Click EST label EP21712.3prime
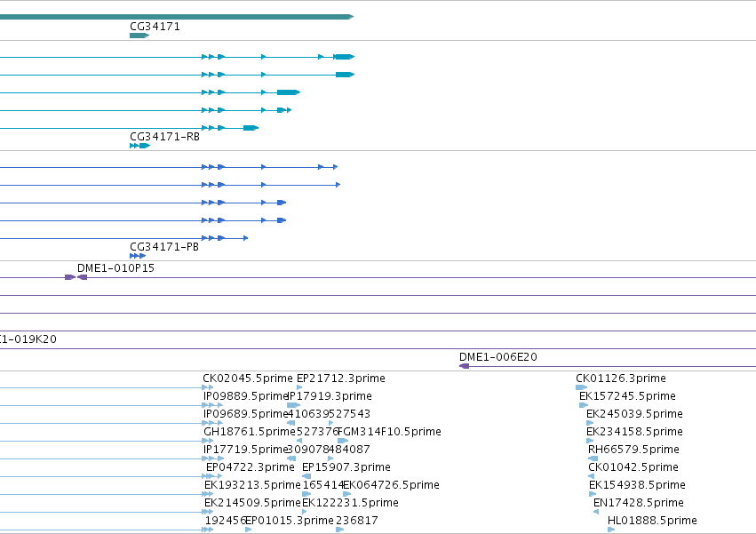The image size is (756, 534). pyautogui.click(x=341, y=379)
